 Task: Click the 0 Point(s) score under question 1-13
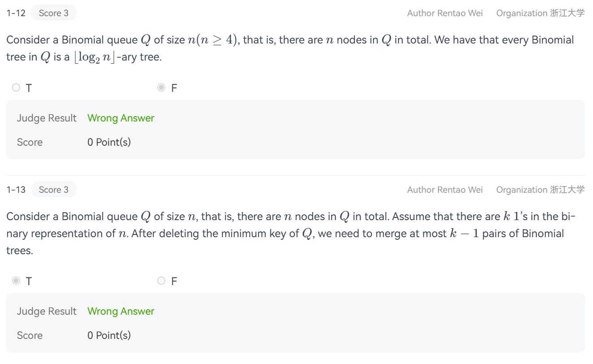point(109,335)
